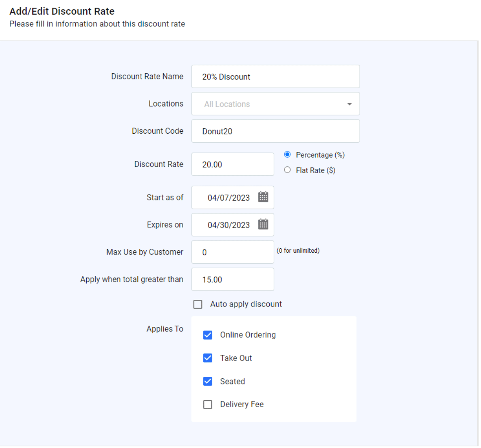Click the (0 for unlimited) hint text
Screen dimensions: 481x448
(x=298, y=251)
